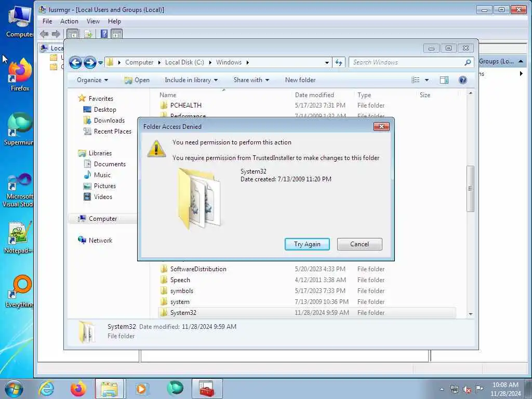Open Firefox desktop shortcut
532x399 pixels.
click(x=20, y=75)
